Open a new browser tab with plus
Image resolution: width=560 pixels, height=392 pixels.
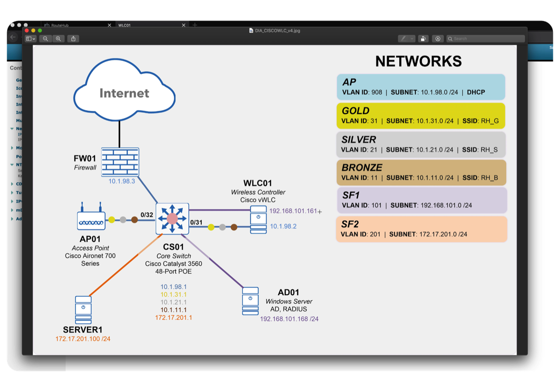point(194,25)
